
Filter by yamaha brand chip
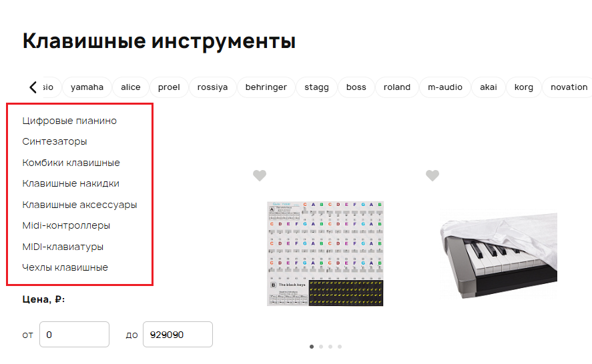[87, 87]
